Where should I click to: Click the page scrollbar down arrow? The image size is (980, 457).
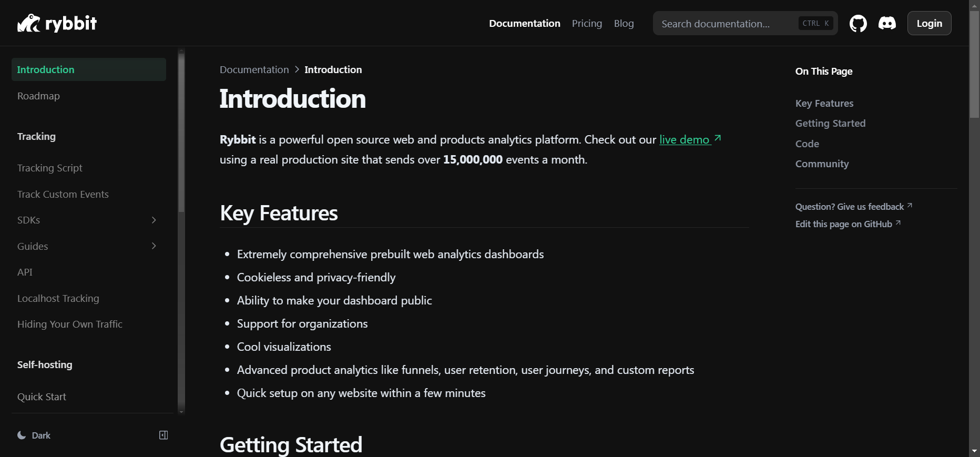pos(974,451)
